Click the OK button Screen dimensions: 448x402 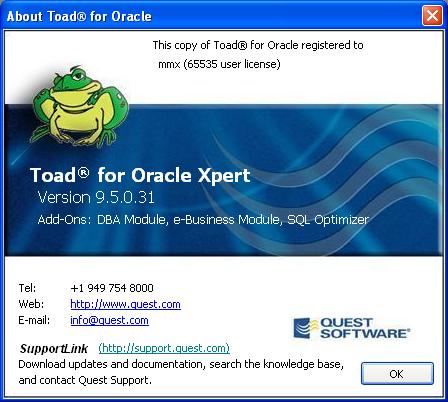point(397,374)
